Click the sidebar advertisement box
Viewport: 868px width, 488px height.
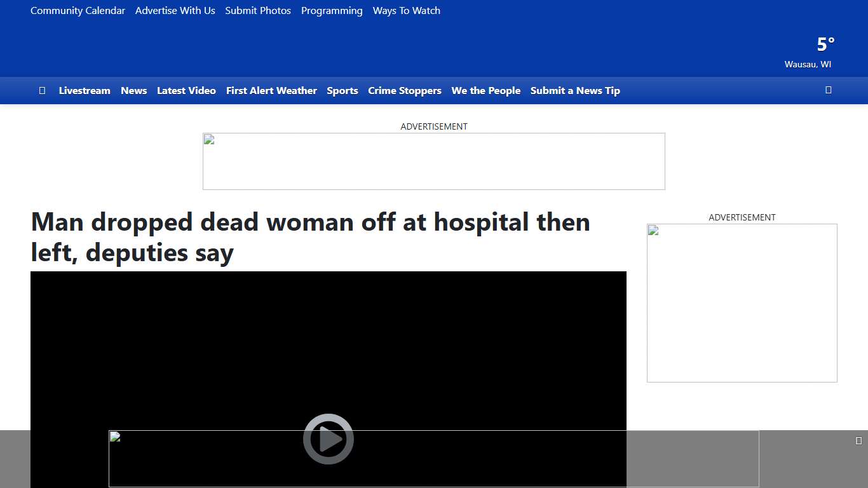[742, 302]
